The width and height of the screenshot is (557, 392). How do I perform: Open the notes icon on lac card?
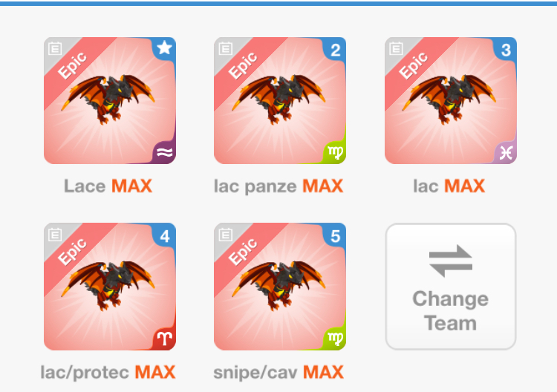pos(396,49)
